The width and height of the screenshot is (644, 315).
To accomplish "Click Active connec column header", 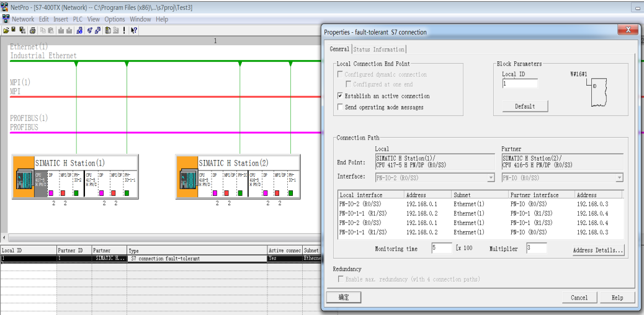I will 285,250.
